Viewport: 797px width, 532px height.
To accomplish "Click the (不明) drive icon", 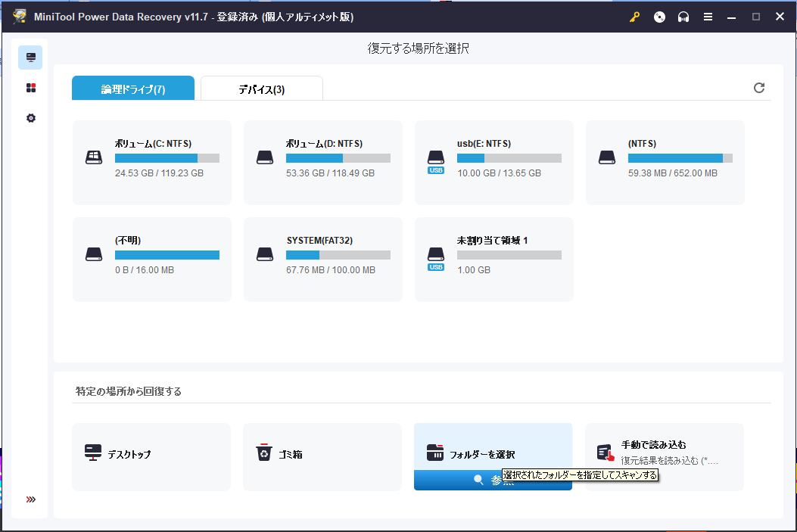I will (x=94, y=254).
